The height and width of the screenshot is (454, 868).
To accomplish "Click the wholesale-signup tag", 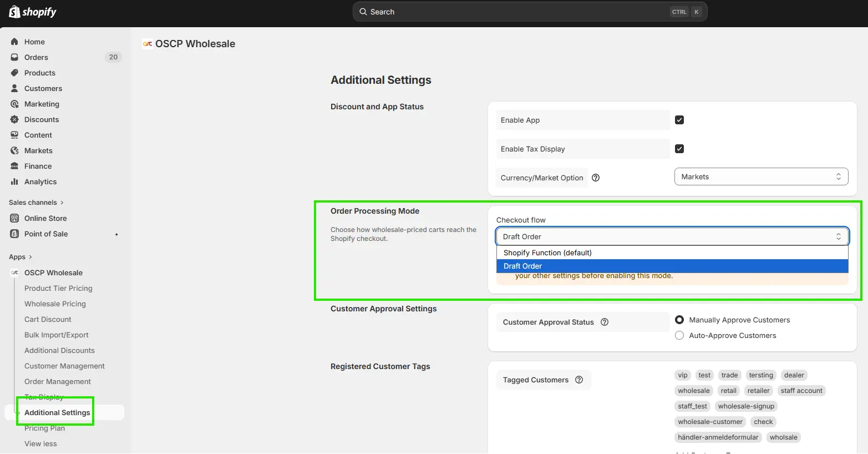I will (746, 406).
